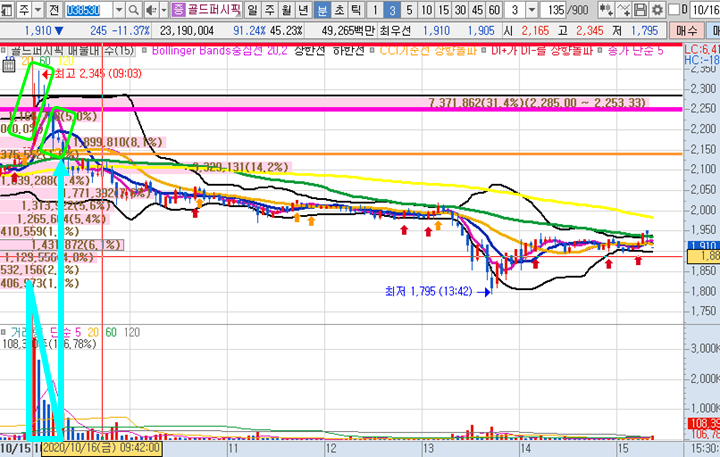The width and height of the screenshot is (720, 457).
Task: Click square marker beside DI+가 DI-를 label
Action: click(x=484, y=50)
